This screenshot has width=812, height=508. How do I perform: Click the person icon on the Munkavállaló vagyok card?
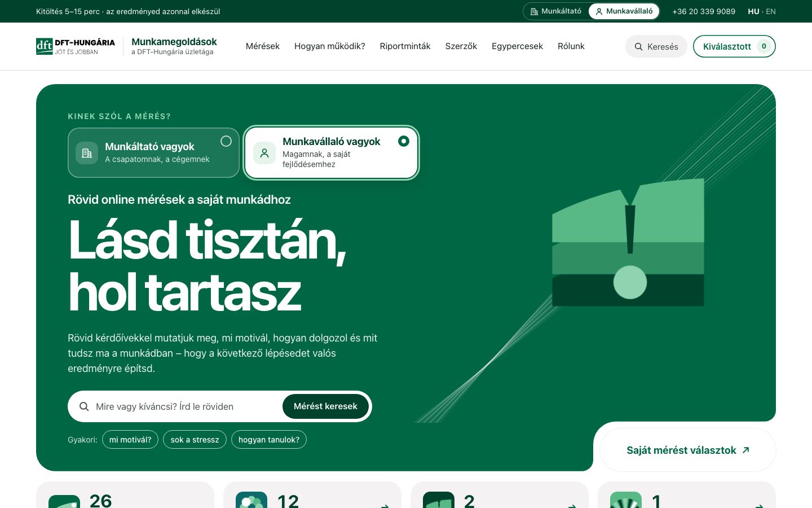point(264,153)
